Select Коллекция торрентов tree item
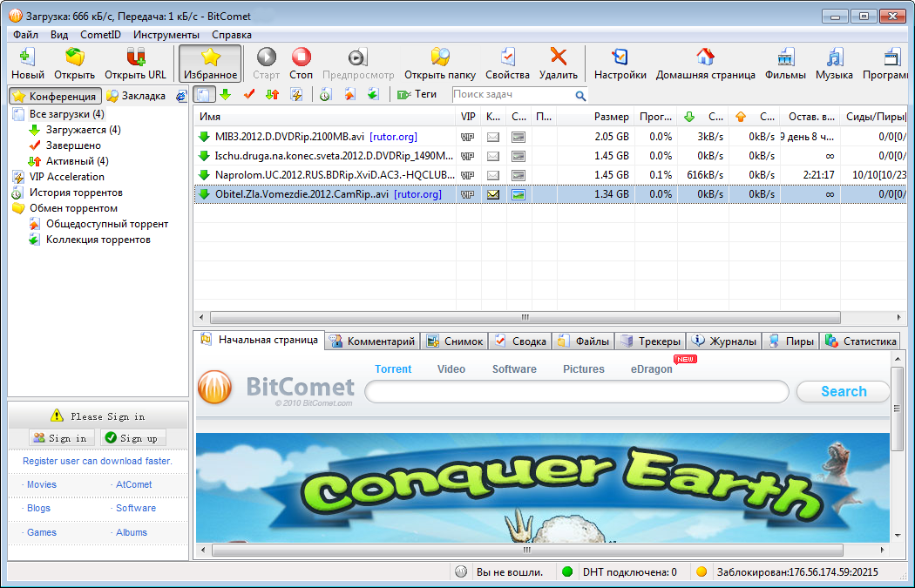Viewport: 915px width, 588px height. [x=98, y=240]
